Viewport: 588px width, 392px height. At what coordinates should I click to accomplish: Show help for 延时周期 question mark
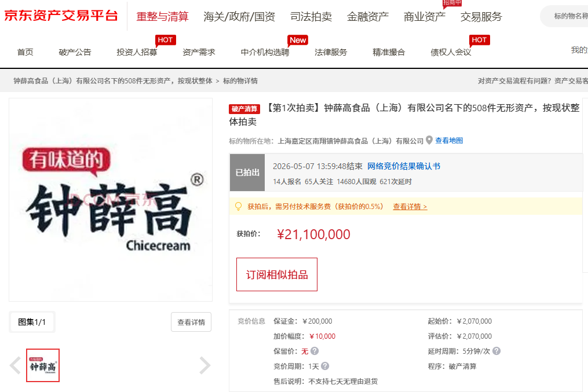click(x=496, y=351)
